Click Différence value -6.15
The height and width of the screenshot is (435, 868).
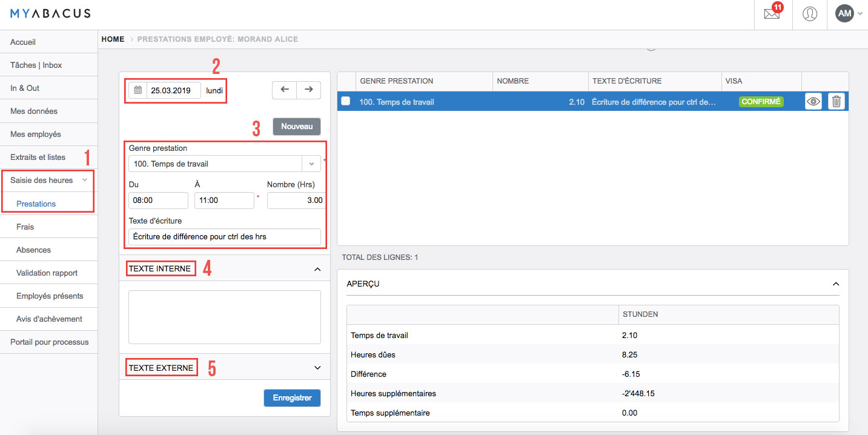pos(631,374)
